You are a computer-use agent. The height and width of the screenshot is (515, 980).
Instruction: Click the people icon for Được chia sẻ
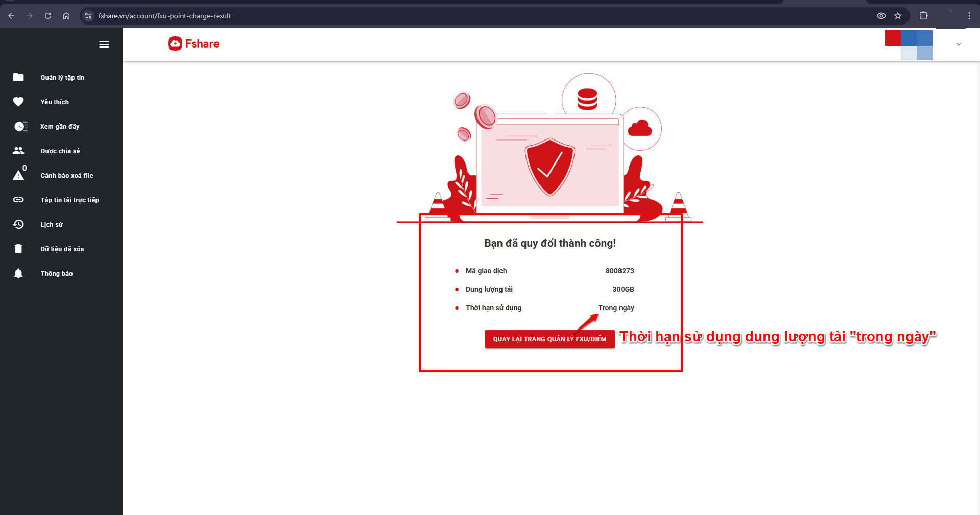point(18,151)
